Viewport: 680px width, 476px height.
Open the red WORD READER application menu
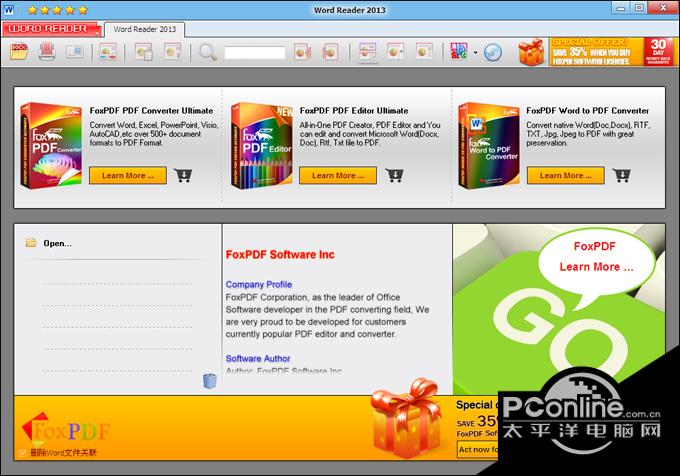coord(51,29)
